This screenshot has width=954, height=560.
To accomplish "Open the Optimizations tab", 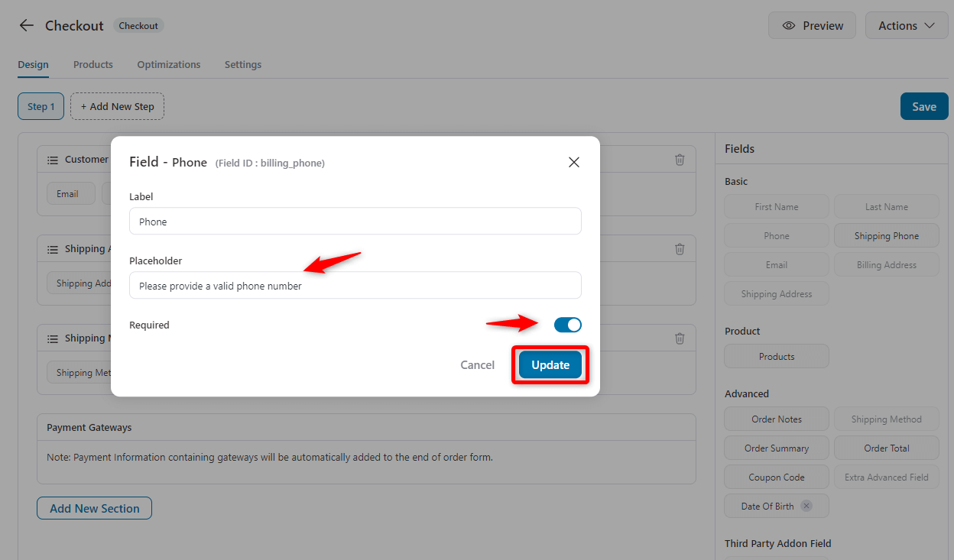I will (x=169, y=65).
